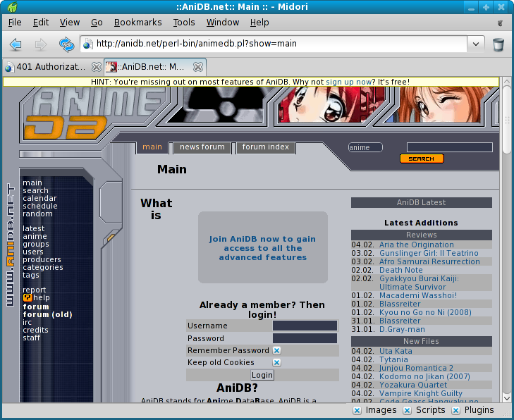
Task: Click schedule in the sidebar
Action: [x=40, y=206]
